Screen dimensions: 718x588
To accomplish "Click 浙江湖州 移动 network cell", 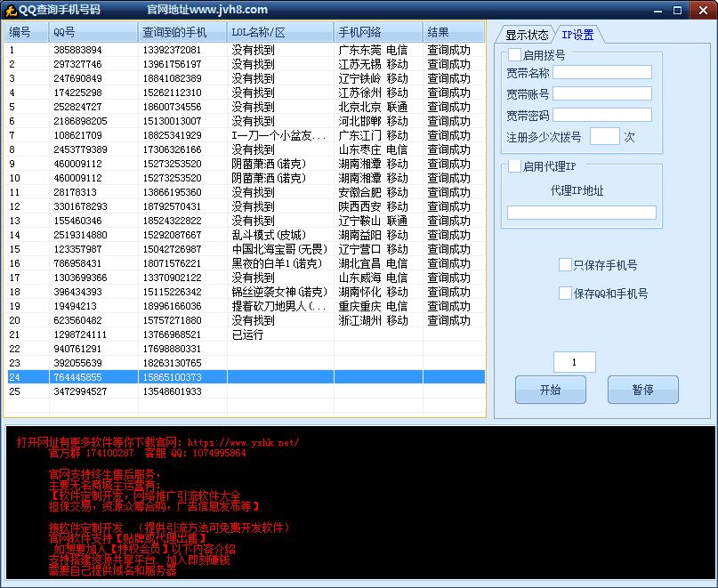I will (373, 319).
